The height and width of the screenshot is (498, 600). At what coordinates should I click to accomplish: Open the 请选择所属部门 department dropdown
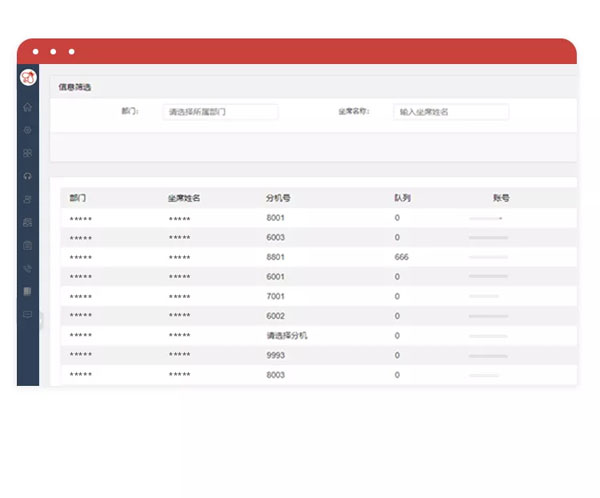pos(220,112)
